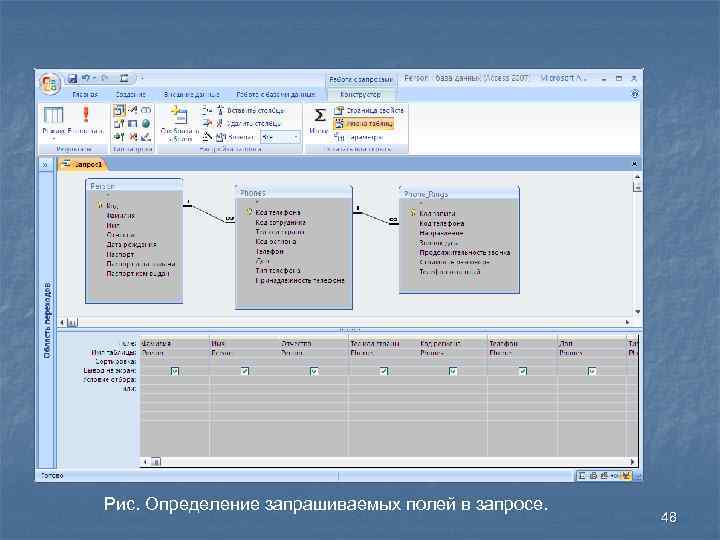Image resolution: width=720 pixels, height=540 pixels.
Task: Select the Запрос1 document tab
Action: point(82,164)
